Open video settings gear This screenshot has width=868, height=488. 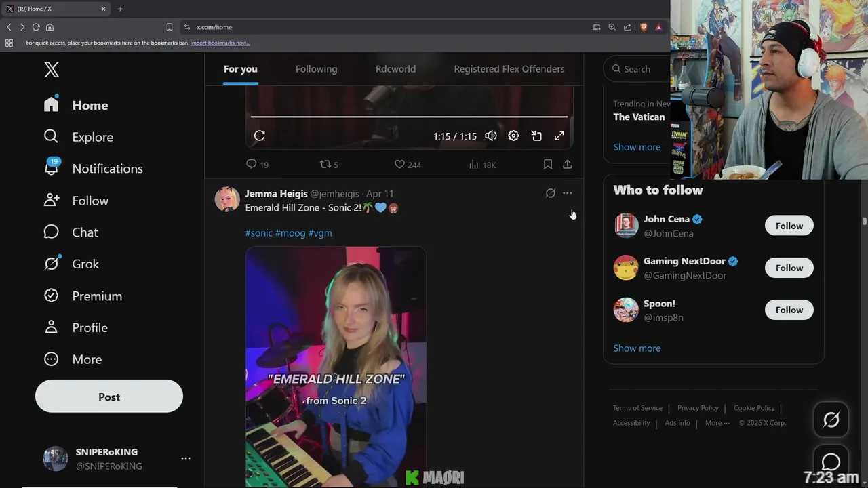513,136
